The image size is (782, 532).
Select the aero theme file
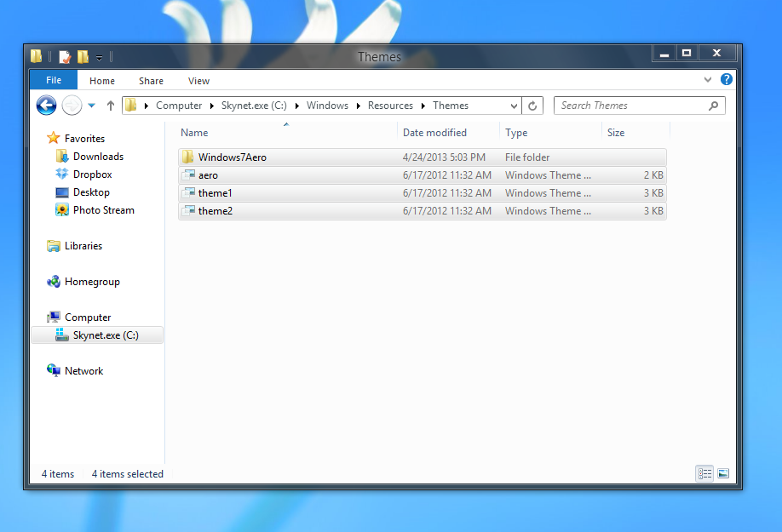(422, 175)
